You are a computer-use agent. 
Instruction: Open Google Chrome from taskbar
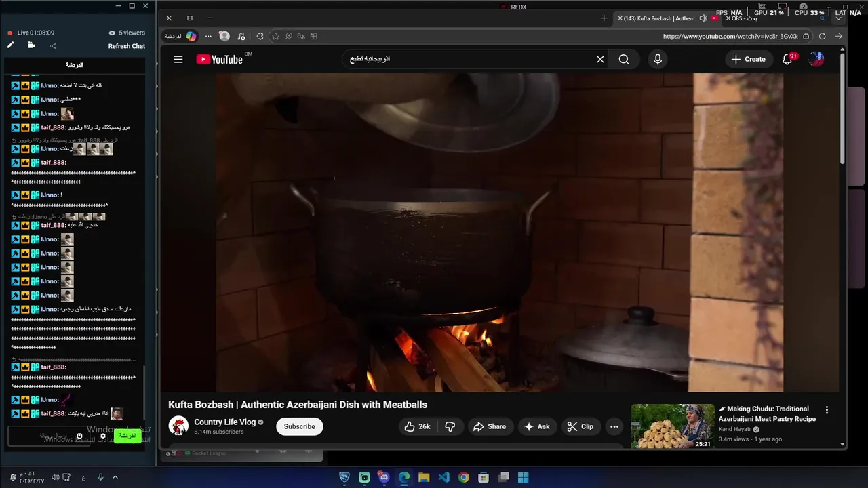[x=463, y=477]
